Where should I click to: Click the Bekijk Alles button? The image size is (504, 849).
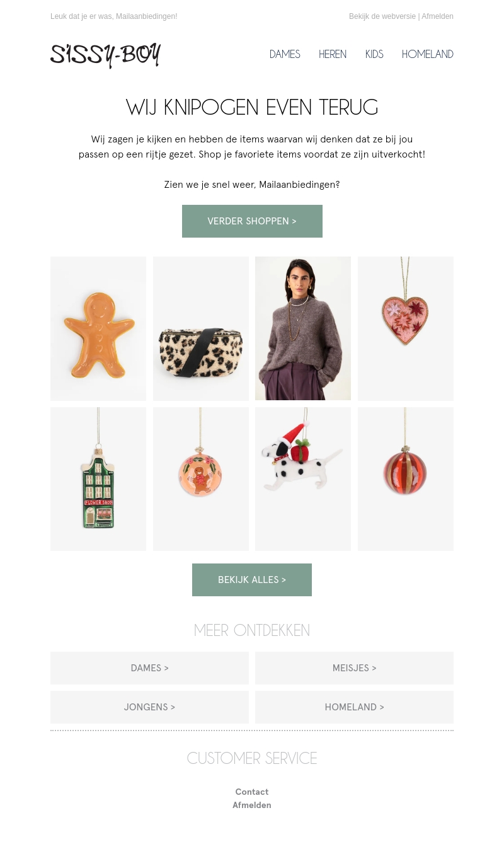click(252, 580)
